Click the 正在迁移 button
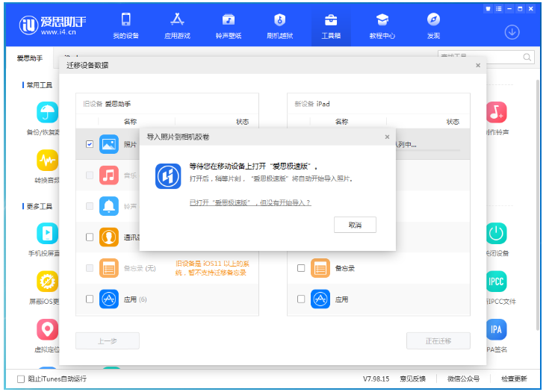This screenshot has height=392, width=549. (x=438, y=340)
